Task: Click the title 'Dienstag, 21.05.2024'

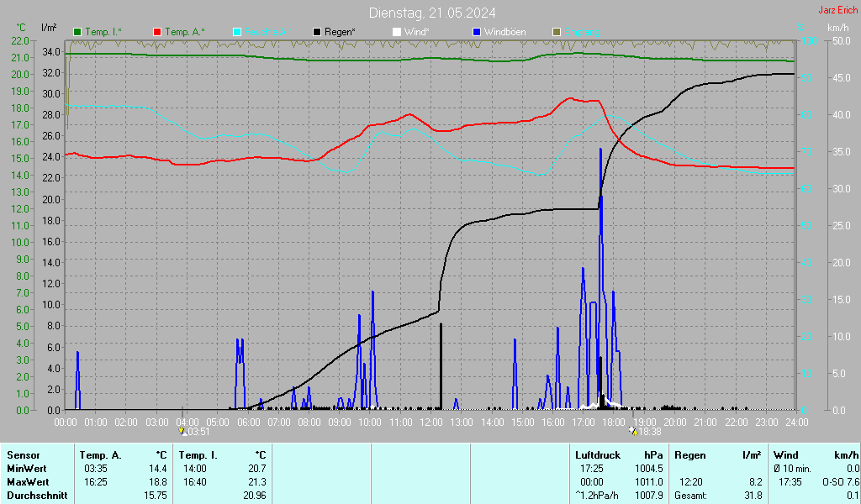Action: (x=432, y=13)
